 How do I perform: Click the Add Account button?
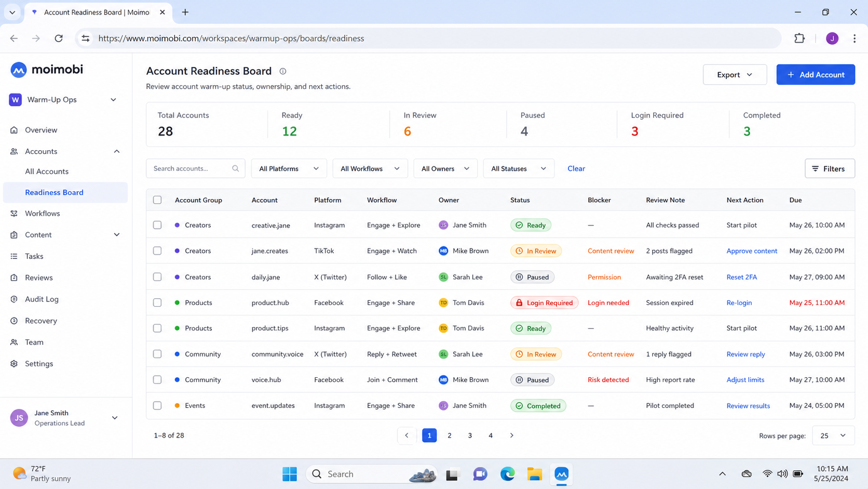816,75
